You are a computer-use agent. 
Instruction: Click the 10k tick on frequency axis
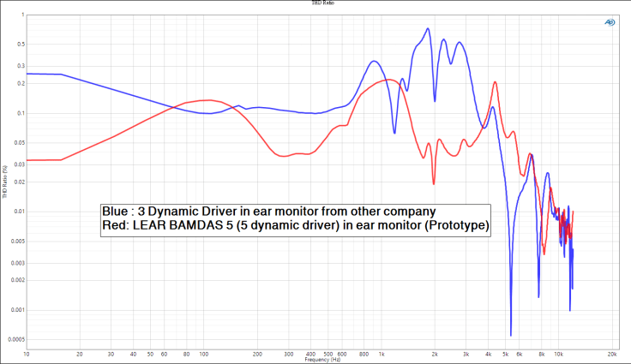pos(558,353)
